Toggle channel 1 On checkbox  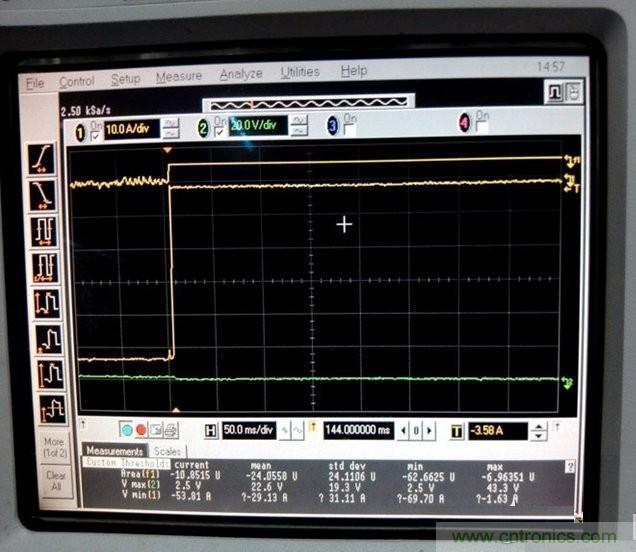(96, 131)
